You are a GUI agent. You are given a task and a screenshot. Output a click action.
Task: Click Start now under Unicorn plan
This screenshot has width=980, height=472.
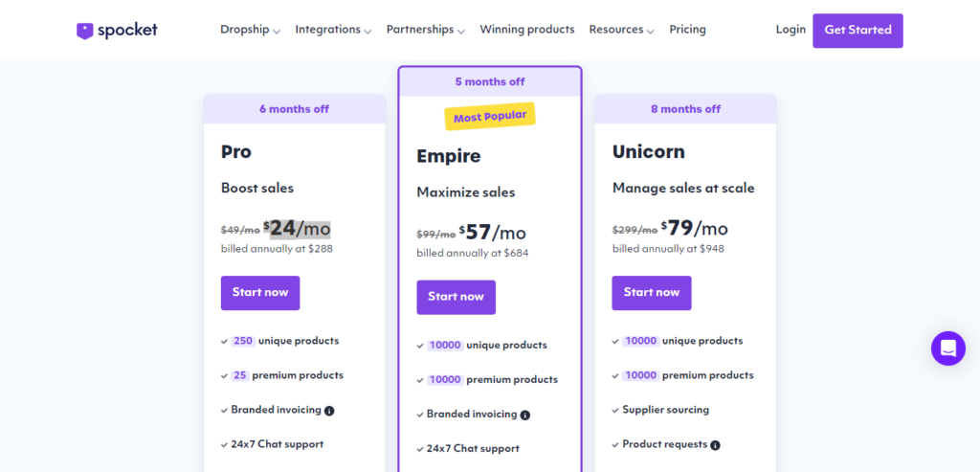[652, 293]
